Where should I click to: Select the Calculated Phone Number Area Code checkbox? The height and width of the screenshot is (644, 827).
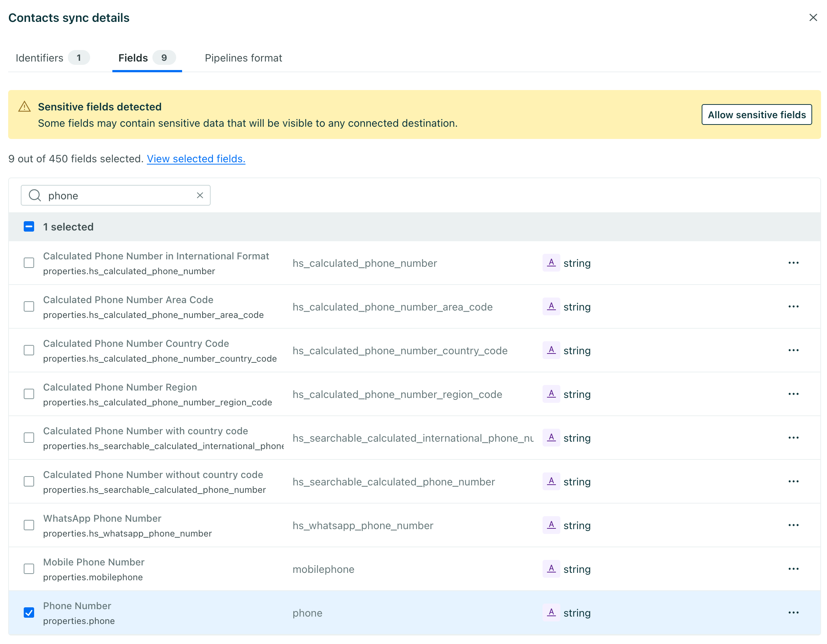coord(29,306)
